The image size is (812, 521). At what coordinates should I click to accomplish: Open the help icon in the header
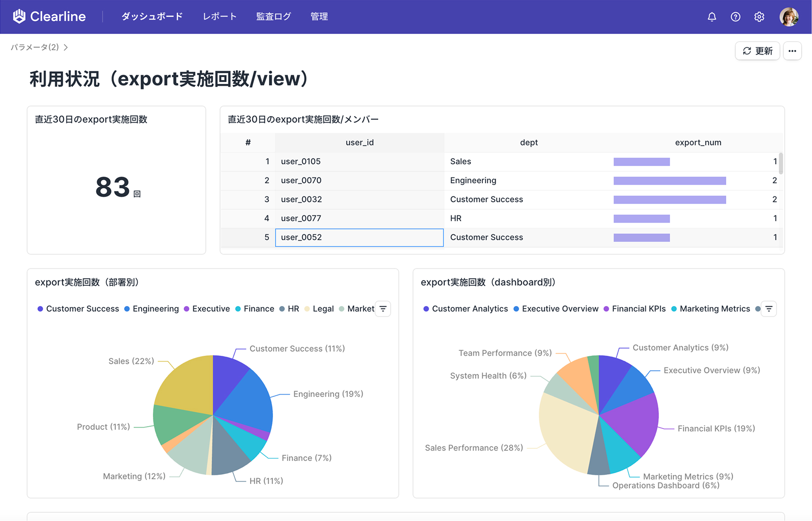[x=735, y=16]
